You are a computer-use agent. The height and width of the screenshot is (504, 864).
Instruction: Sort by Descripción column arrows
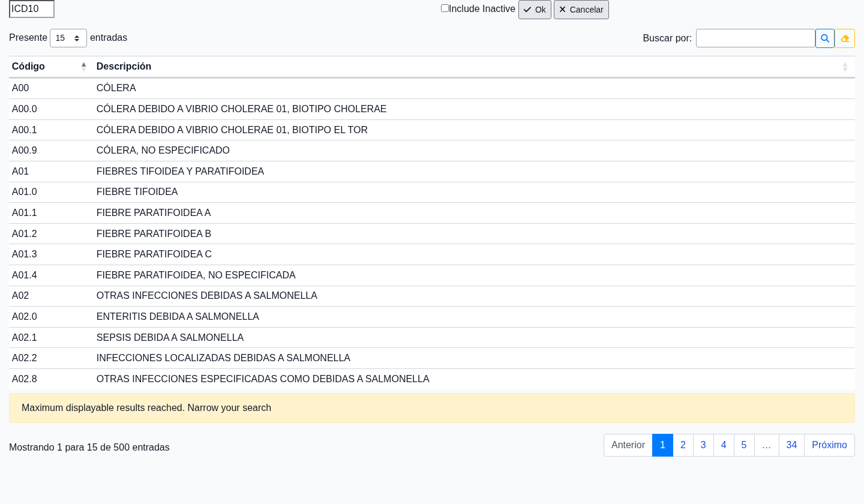[845, 67]
